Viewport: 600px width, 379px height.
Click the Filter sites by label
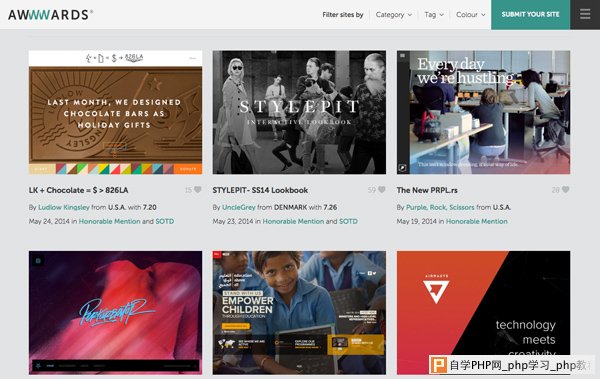[343, 15]
